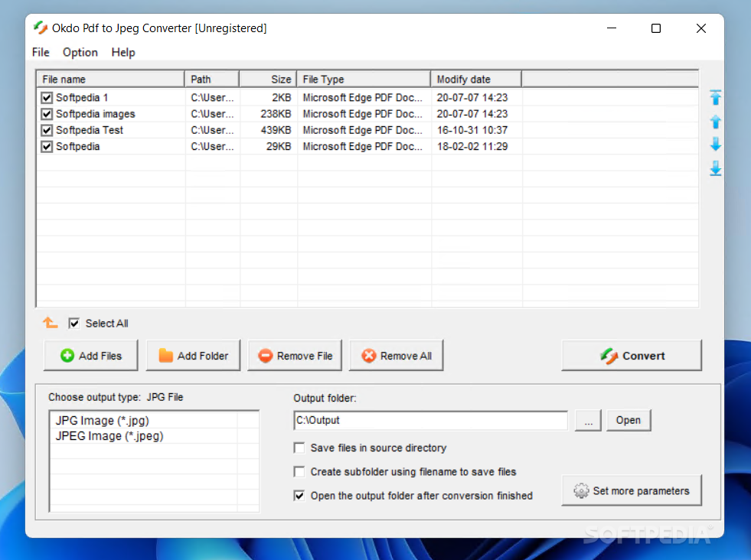The height and width of the screenshot is (560, 751).
Task: Start conversion with the Convert button
Action: pyautogui.click(x=632, y=356)
